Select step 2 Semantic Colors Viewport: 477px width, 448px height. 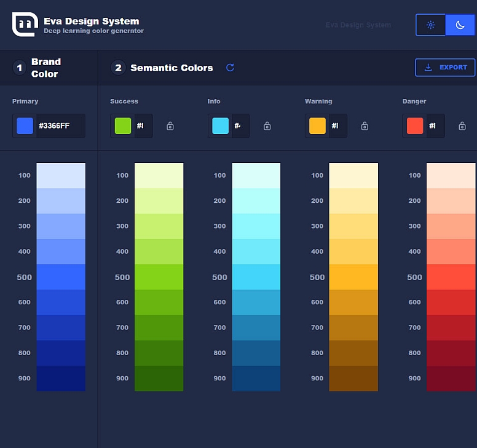point(162,68)
